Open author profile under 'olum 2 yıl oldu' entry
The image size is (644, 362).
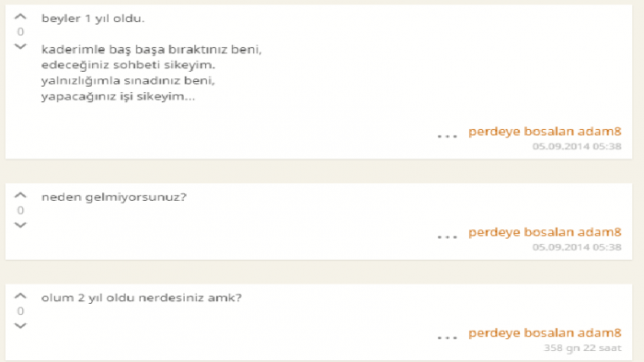click(x=545, y=333)
